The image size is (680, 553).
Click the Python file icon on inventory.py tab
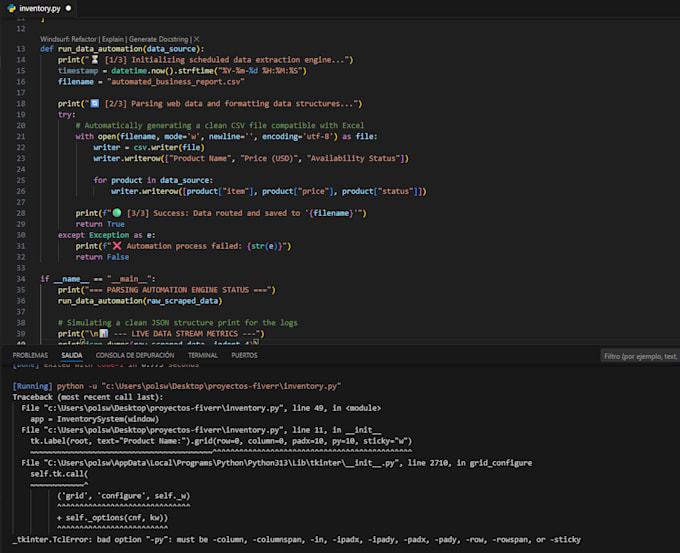point(12,8)
